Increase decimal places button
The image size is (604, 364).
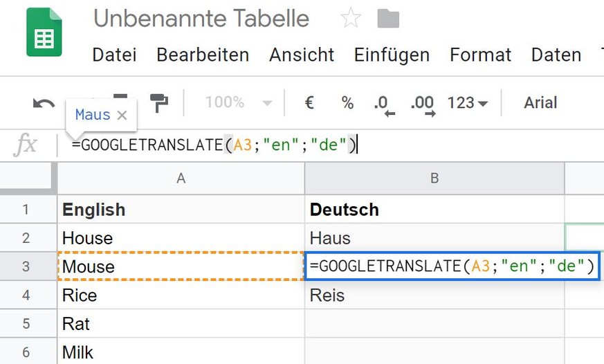pyautogui.click(x=421, y=104)
